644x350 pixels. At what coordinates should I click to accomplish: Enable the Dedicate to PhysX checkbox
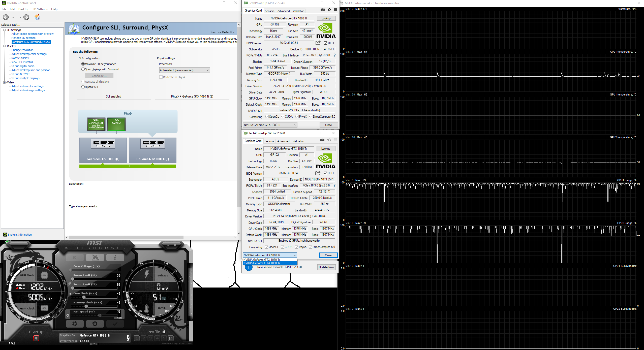click(x=161, y=77)
